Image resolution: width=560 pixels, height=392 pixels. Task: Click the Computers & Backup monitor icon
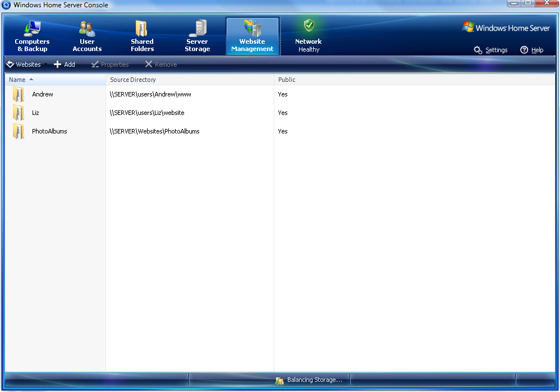coord(32,29)
